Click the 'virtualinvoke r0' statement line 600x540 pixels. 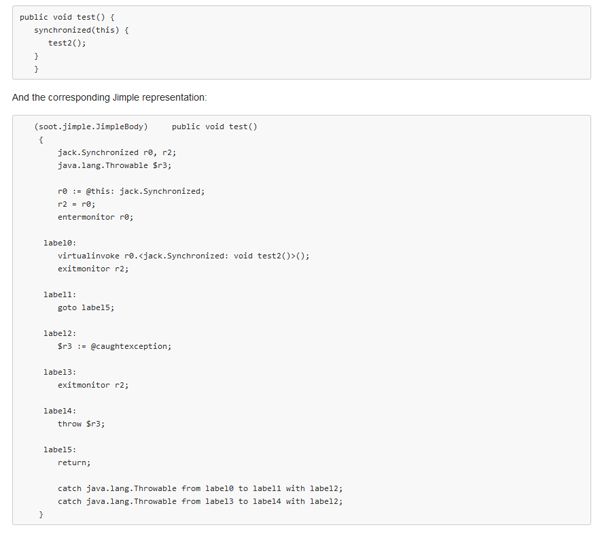tap(183, 256)
